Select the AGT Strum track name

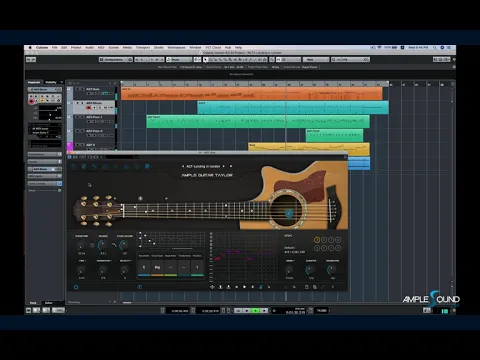94,103
